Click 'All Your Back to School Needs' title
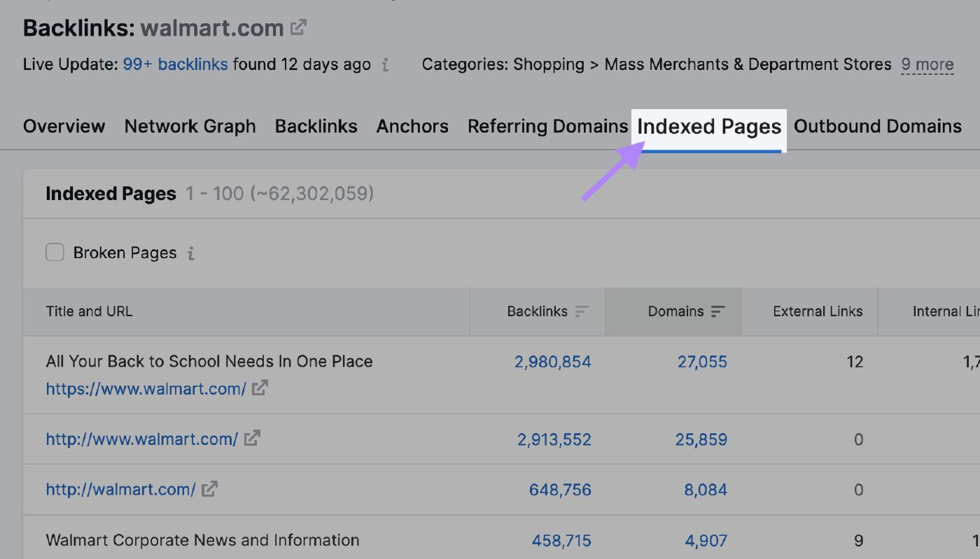Screen dimensions: 980x559 coord(209,362)
